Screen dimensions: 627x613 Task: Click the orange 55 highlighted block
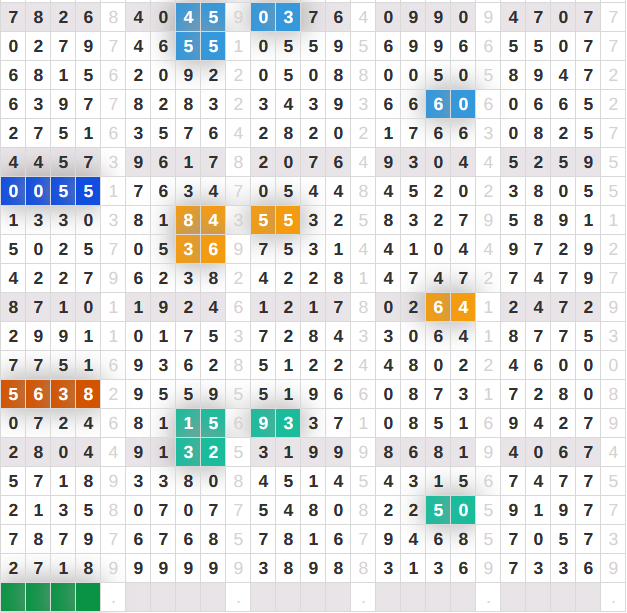pyautogui.click(x=275, y=220)
